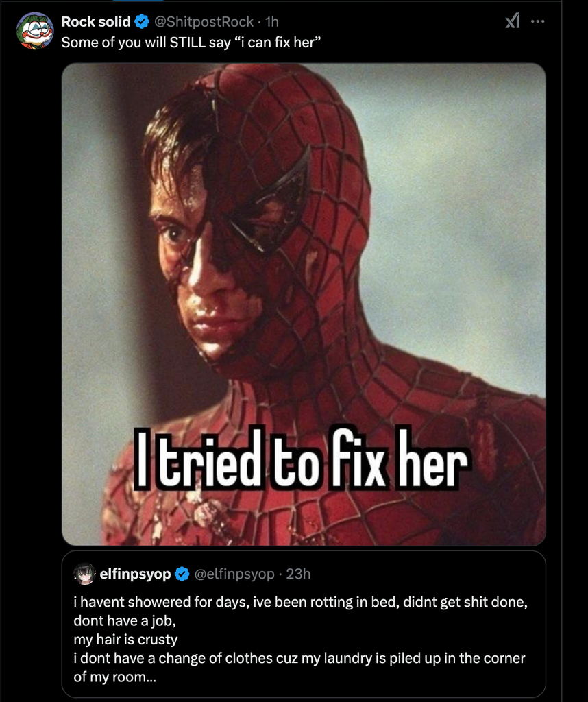The width and height of the screenshot is (588, 702).
Task: Expand truncated text at "of my room…"
Action: tap(115, 677)
